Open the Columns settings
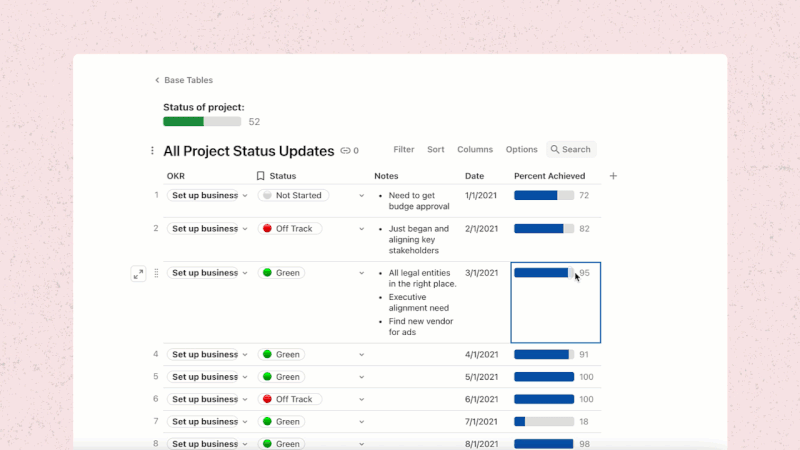Screen dimensions: 800x450 (x=475, y=150)
